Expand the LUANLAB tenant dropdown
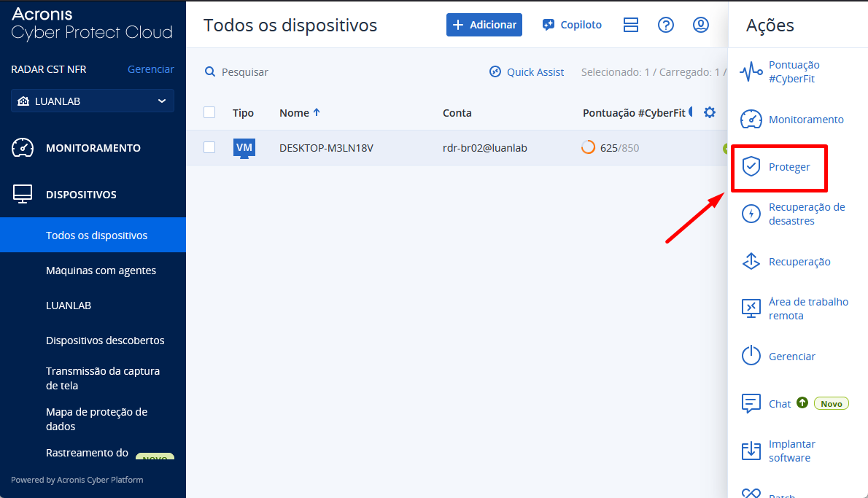The height and width of the screenshot is (498, 868). pyautogui.click(x=93, y=101)
